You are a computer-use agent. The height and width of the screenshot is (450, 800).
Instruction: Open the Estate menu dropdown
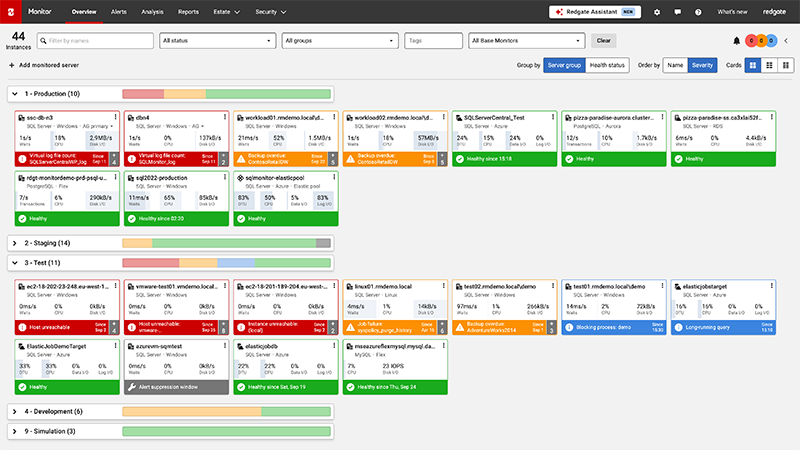(227, 12)
